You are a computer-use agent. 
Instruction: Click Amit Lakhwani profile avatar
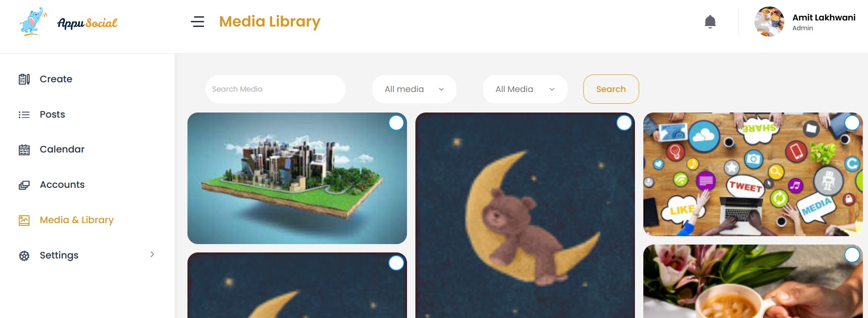(x=769, y=21)
